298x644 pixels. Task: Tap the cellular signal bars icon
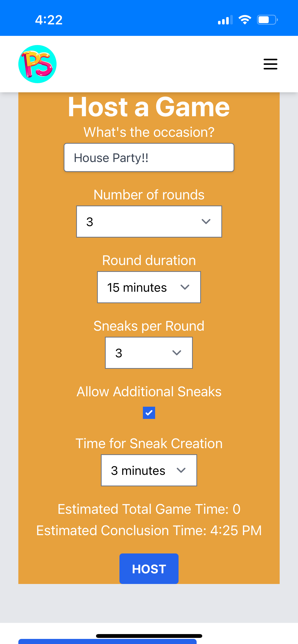[x=225, y=20]
